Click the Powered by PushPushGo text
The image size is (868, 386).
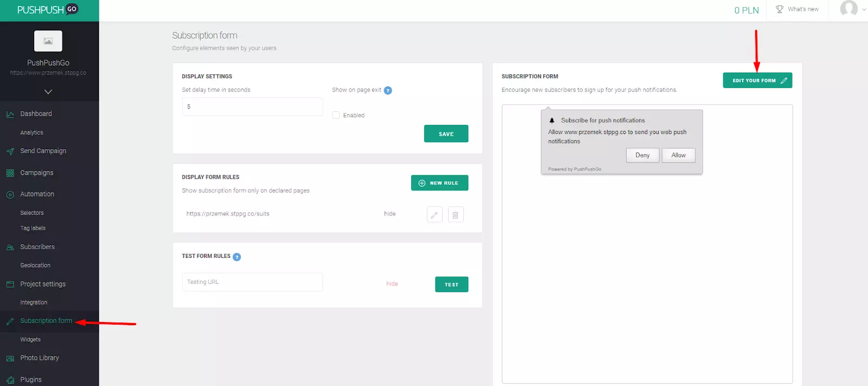point(575,169)
